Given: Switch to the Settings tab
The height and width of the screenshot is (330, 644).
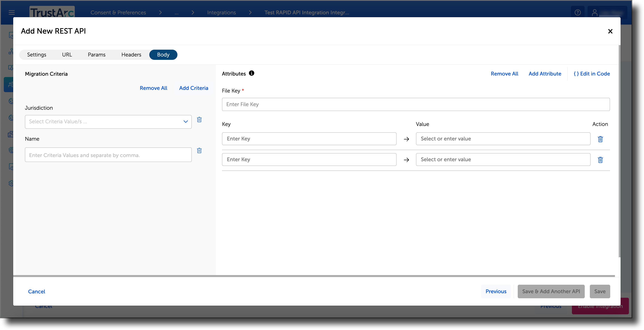Looking at the screenshot, I should point(36,55).
